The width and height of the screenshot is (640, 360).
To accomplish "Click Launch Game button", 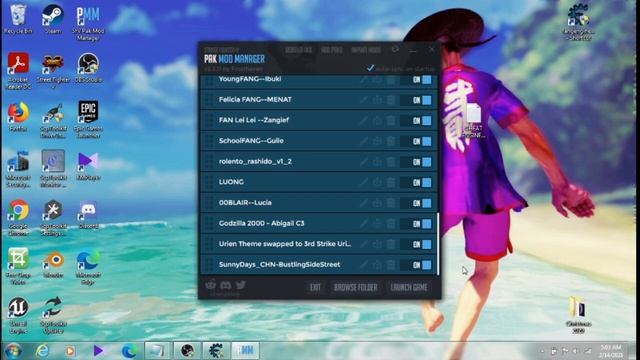I will point(409,287).
